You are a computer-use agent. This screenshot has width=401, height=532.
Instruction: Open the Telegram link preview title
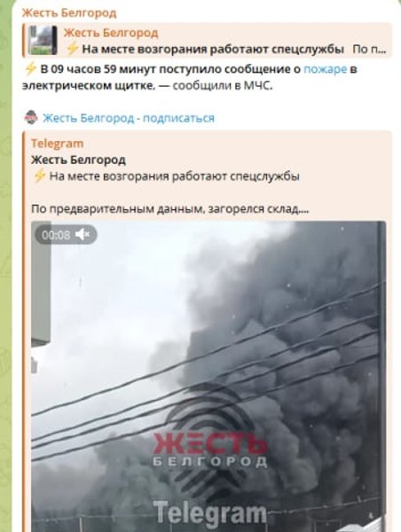[57, 144]
